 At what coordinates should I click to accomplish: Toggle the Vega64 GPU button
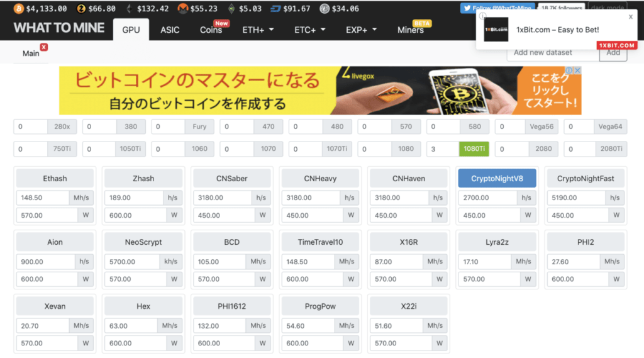pos(610,126)
